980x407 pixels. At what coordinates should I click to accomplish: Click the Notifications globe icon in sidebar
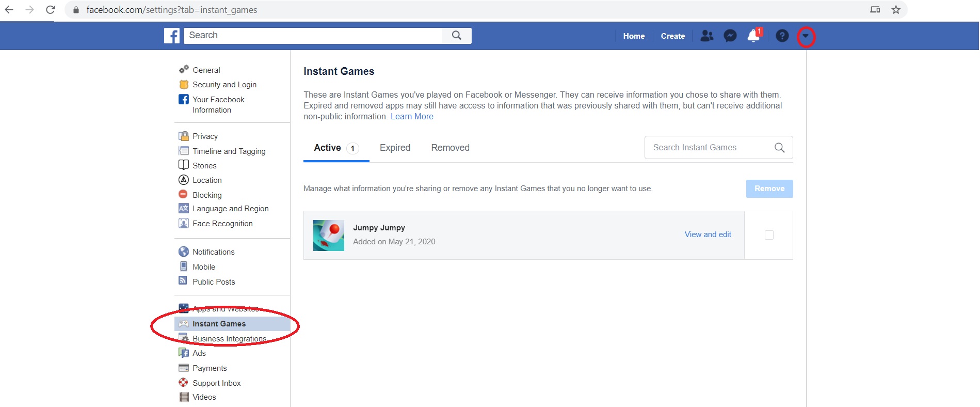[x=184, y=252]
